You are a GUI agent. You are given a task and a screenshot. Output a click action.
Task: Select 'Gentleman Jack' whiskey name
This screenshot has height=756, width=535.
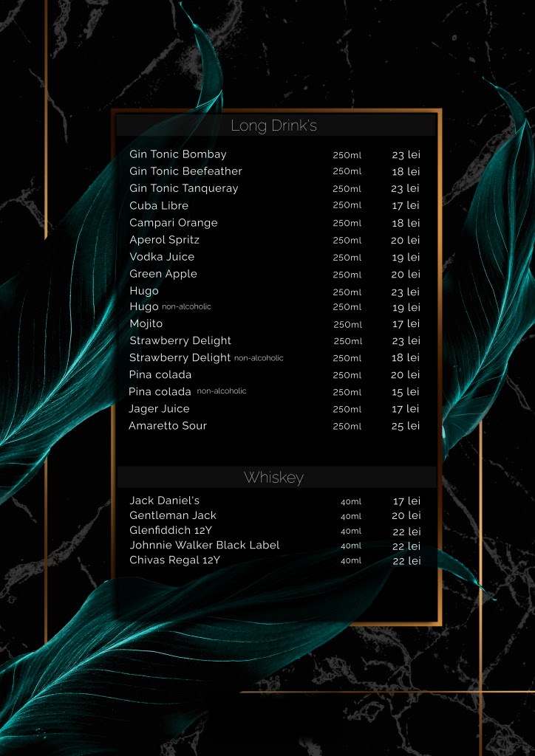click(173, 515)
